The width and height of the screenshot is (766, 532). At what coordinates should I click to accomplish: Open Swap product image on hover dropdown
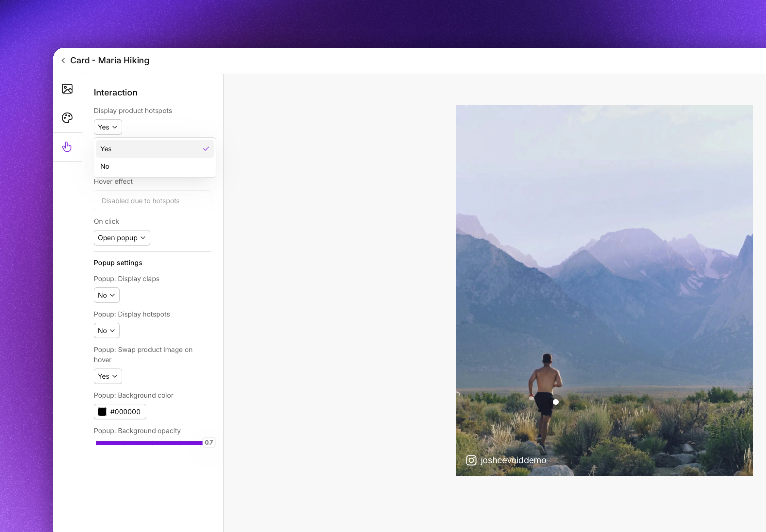[108, 376]
